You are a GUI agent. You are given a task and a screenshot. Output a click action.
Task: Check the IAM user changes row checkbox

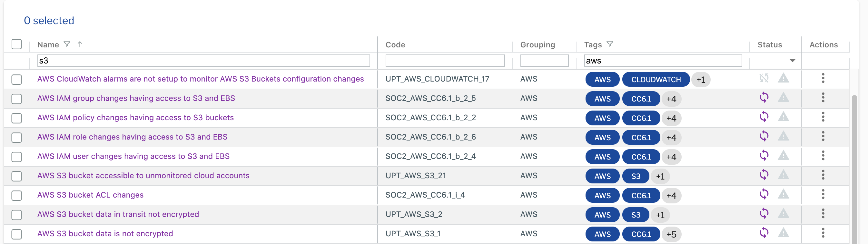(16, 157)
